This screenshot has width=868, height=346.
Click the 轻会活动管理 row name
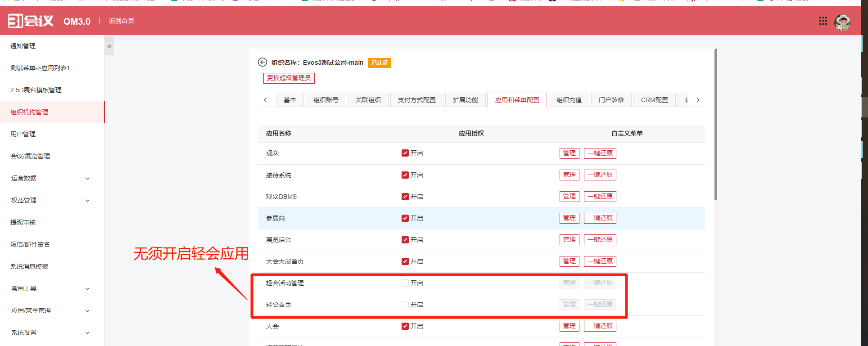tap(285, 283)
